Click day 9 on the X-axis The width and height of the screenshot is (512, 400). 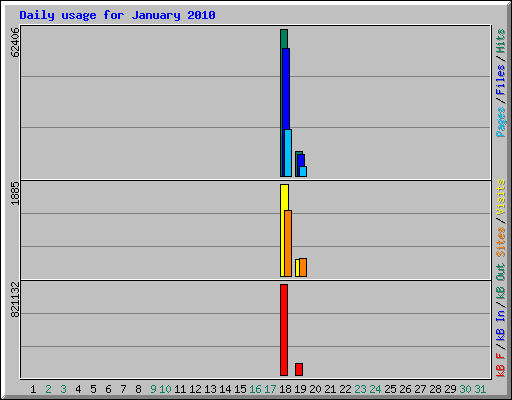point(153,389)
